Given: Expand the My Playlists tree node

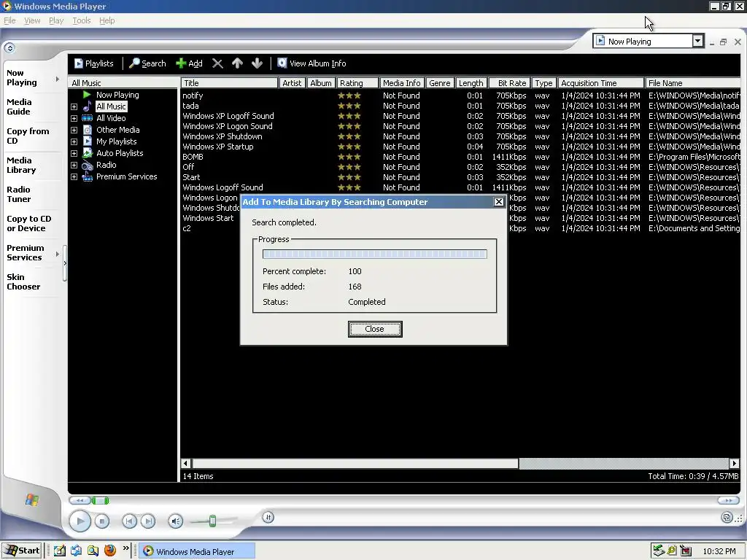Looking at the screenshot, I should pos(74,141).
